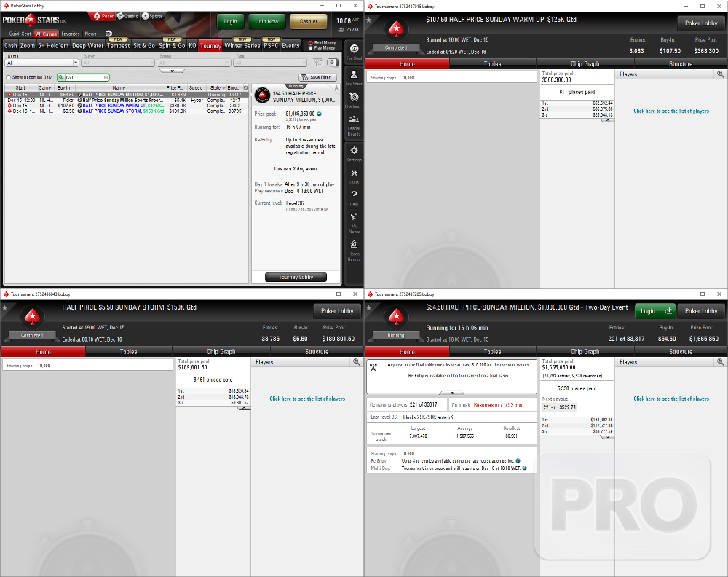Star the Sunday Million tournament window favorite
728x577 pixels.
point(369,307)
